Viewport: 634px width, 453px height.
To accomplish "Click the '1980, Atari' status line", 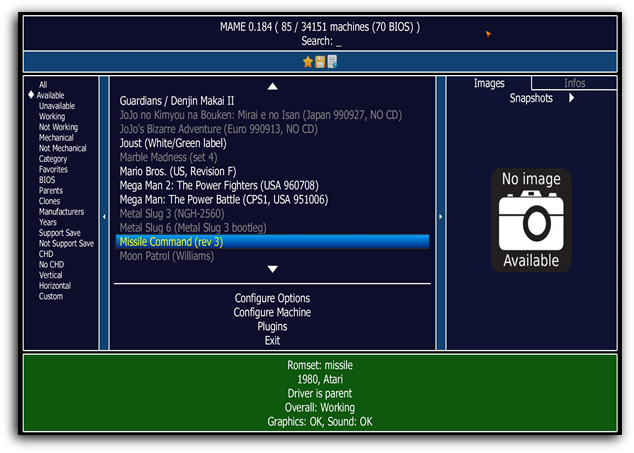I will tap(320, 379).
